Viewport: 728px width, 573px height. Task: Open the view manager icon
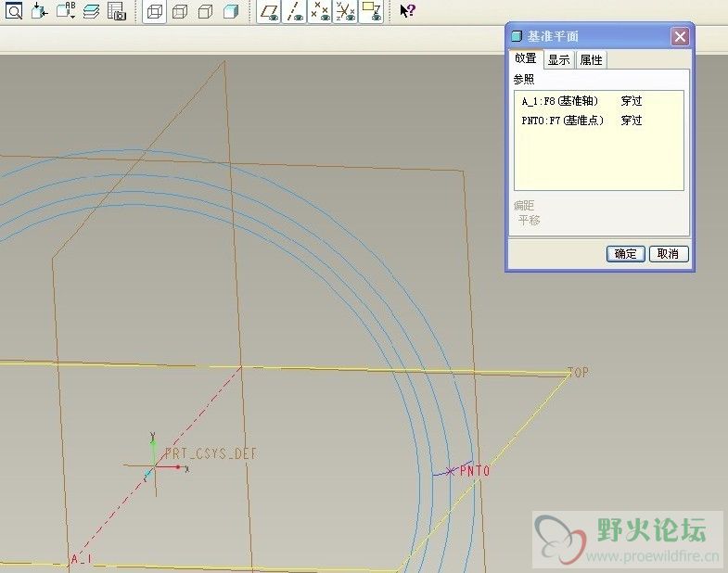click(117, 10)
